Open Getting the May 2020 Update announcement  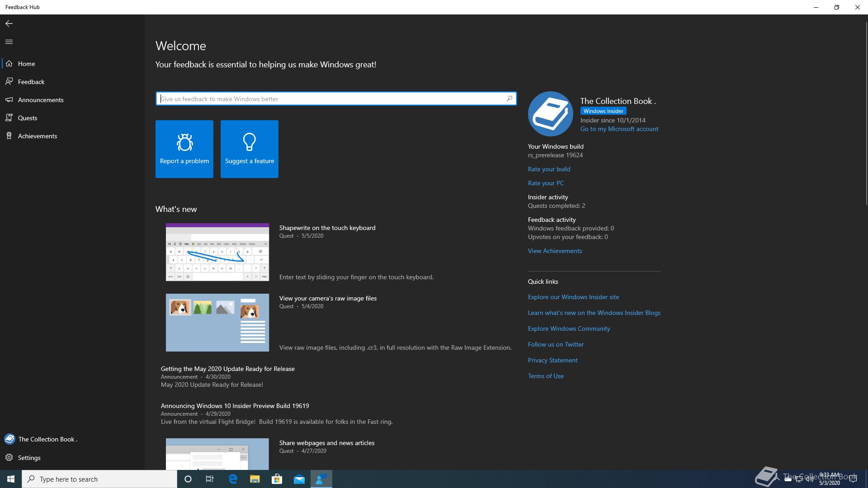[x=227, y=369]
